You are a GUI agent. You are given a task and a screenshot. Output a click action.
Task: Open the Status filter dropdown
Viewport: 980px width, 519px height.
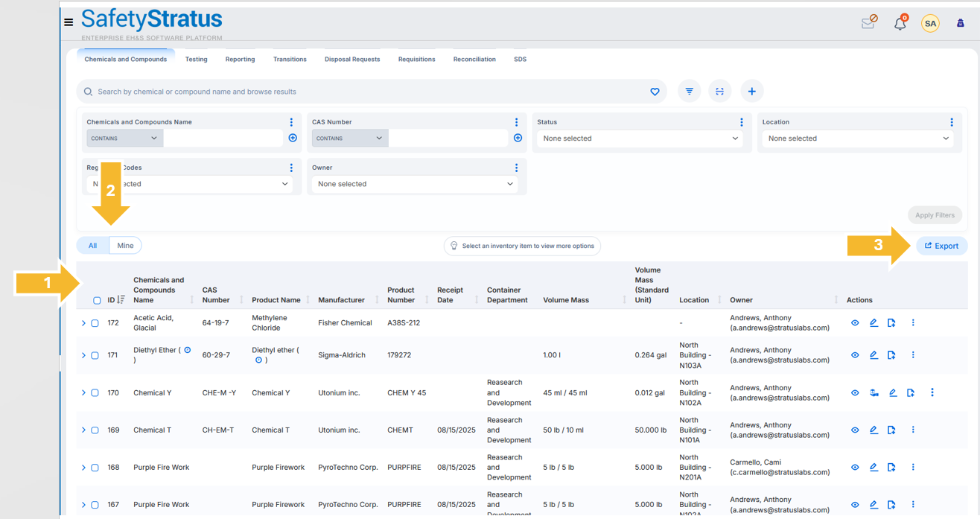tap(640, 138)
